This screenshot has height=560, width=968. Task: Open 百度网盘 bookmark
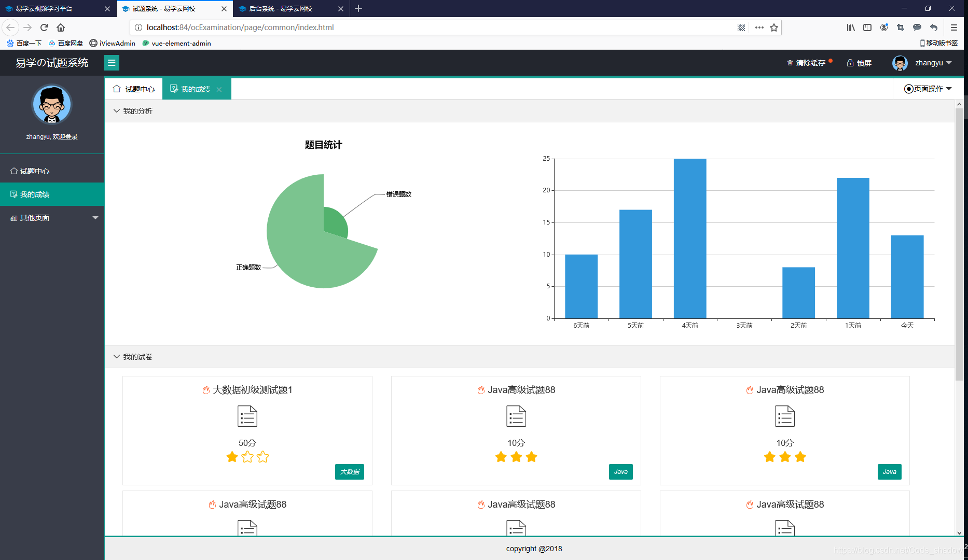click(x=65, y=43)
